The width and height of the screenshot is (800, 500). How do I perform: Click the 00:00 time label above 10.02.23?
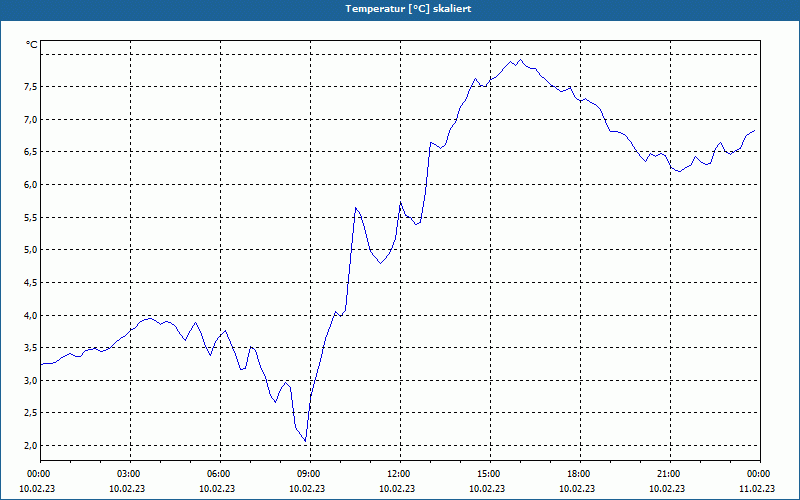click(x=37, y=474)
